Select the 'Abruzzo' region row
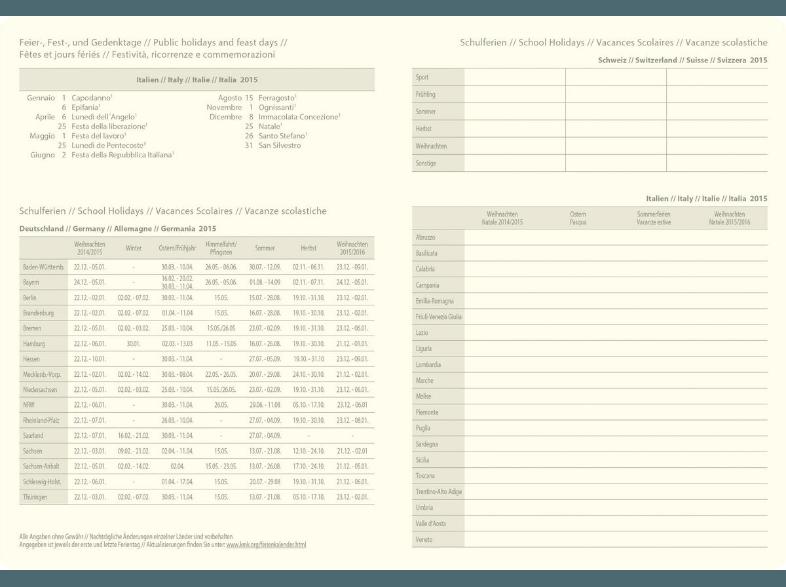The image size is (786, 587). (590, 237)
